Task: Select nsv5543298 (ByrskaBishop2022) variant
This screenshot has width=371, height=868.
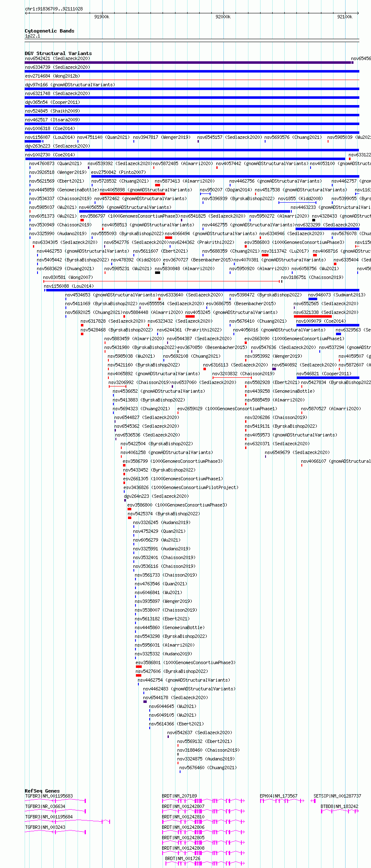Action: pos(135,640)
